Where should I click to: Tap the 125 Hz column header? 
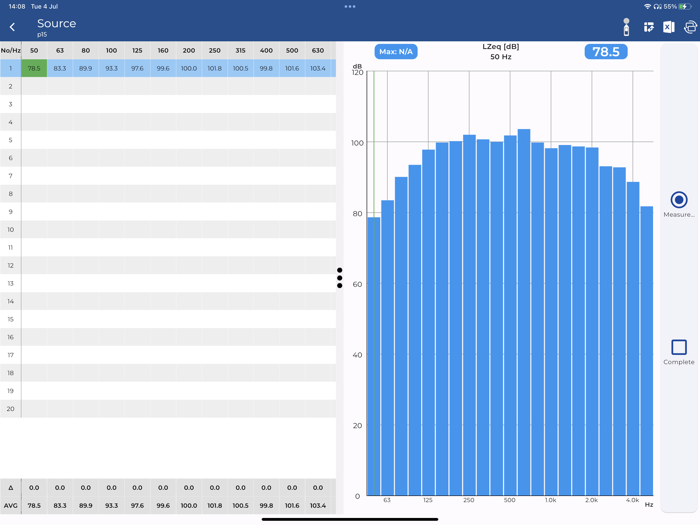click(x=138, y=50)
